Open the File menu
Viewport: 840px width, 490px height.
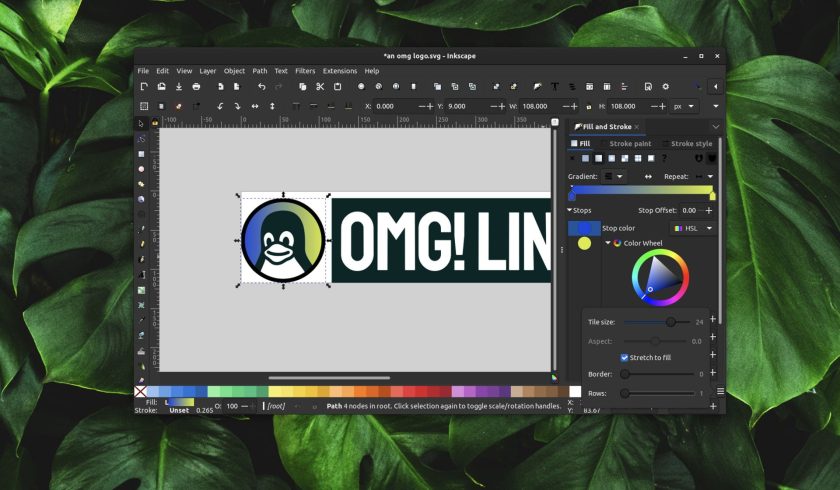pyautogui.click(x=143, y=71)
